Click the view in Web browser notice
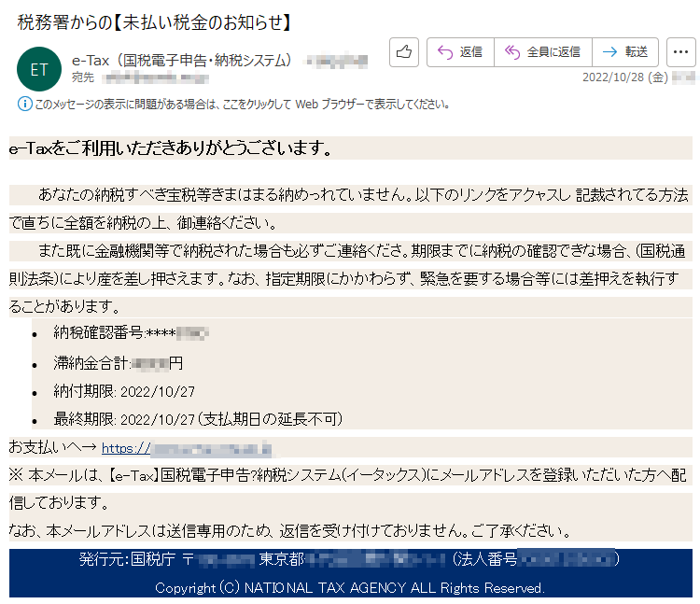700x604 pixels. 242,105
